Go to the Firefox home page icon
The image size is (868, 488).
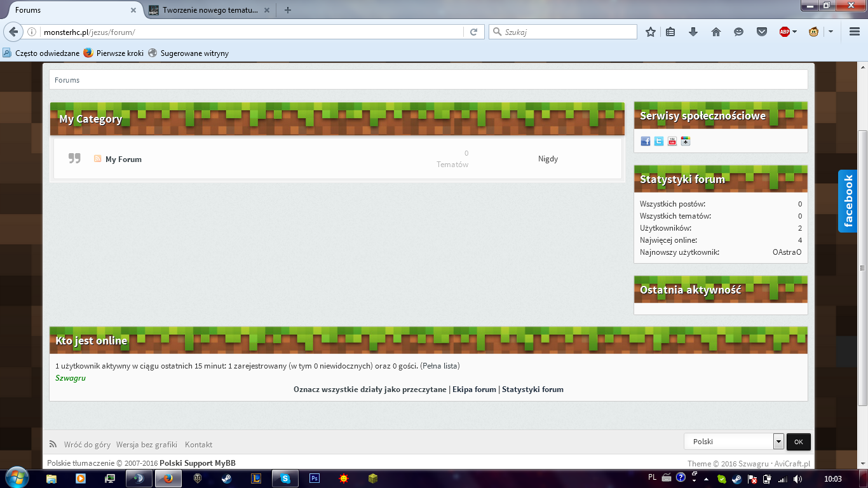click(716, 32)
